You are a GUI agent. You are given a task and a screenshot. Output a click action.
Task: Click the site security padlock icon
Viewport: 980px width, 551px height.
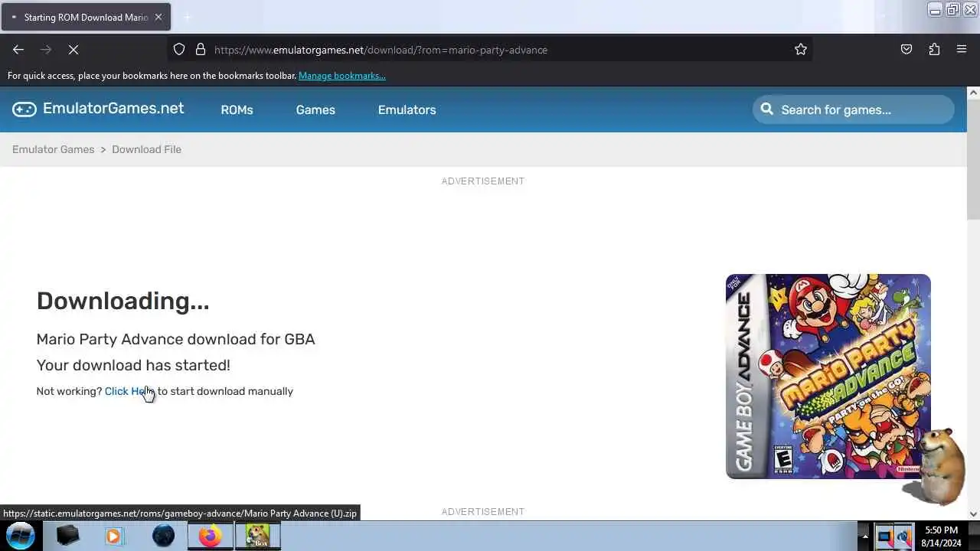point(201,50)
